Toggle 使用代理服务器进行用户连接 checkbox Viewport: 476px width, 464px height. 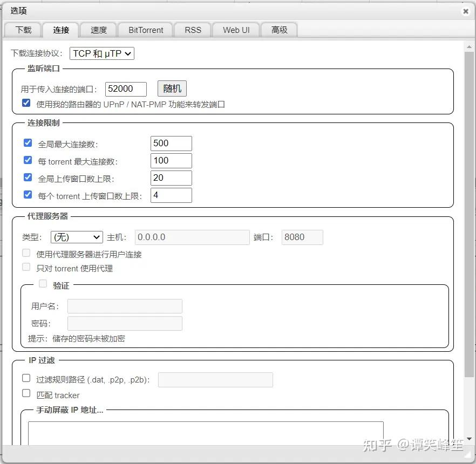(26, 253)
